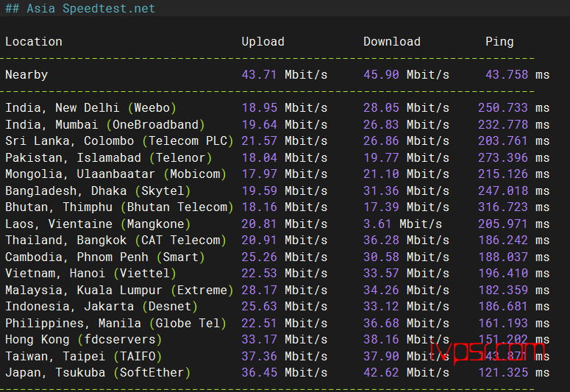Viewport: 570px width, 392px height.
Task: Click Manila upload value 22.51
Action: 259,324
